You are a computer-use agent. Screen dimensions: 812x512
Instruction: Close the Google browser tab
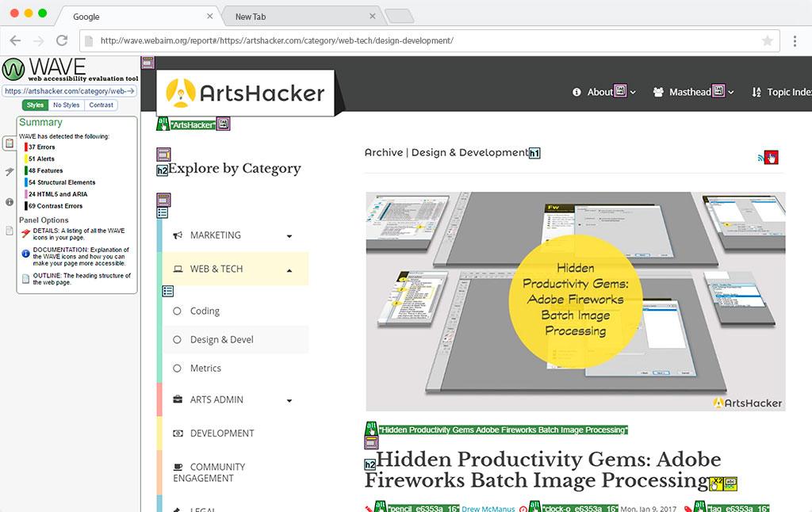(x=209, y=16)
